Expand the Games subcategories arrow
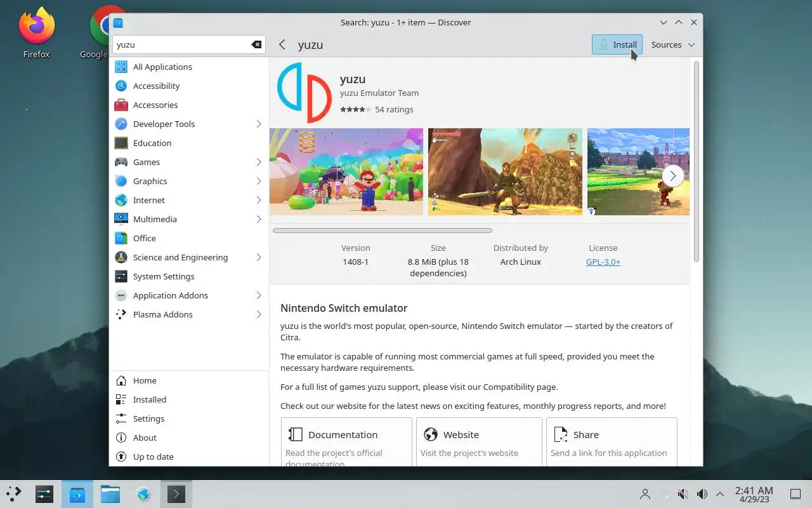The width and height of the screenshot is (812, 508). click(259, 162)
